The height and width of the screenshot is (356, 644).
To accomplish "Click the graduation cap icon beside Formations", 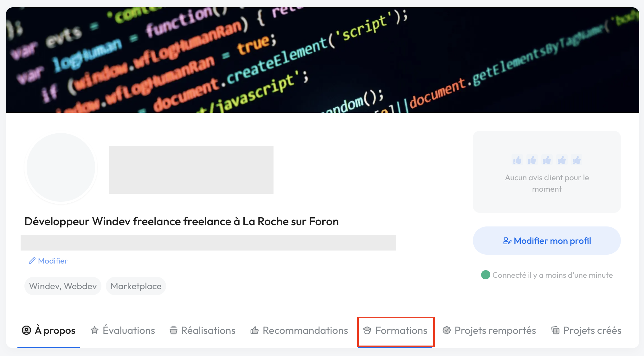I will [x=367, y=330].
